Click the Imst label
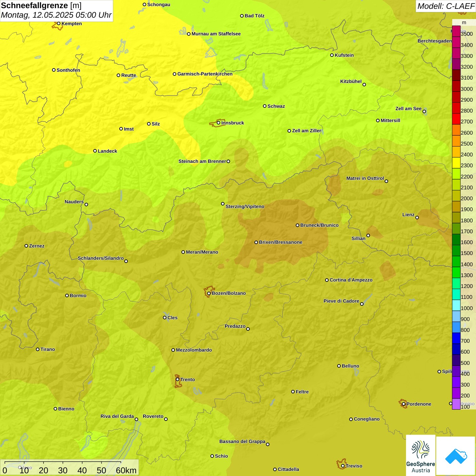The height and width of the screenshot is (476, 476). tap(129, 129)
